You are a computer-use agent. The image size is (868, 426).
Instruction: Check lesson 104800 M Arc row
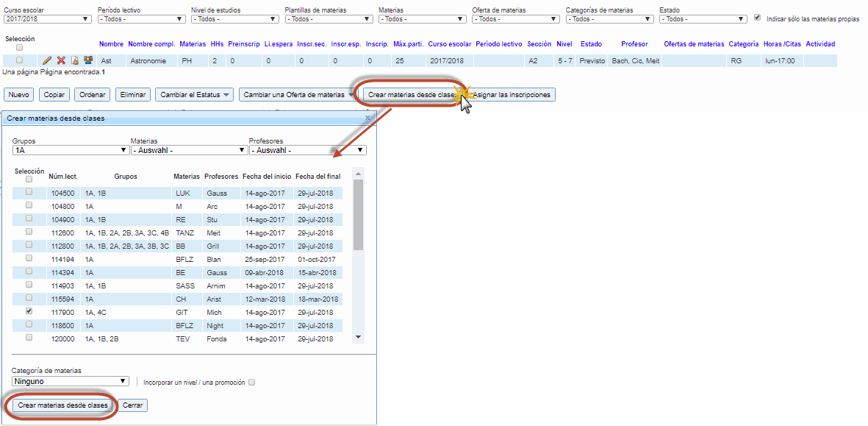click(x=29, y=205)
